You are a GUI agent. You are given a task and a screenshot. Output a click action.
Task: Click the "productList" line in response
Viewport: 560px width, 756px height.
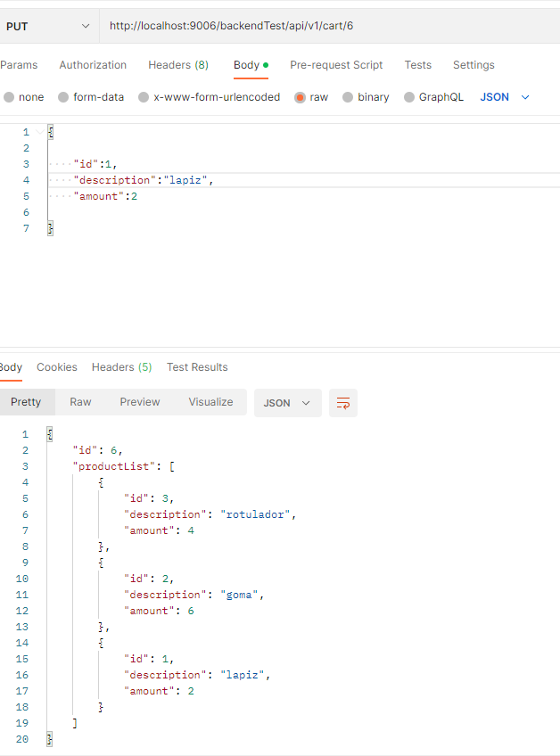coord(123,466)
